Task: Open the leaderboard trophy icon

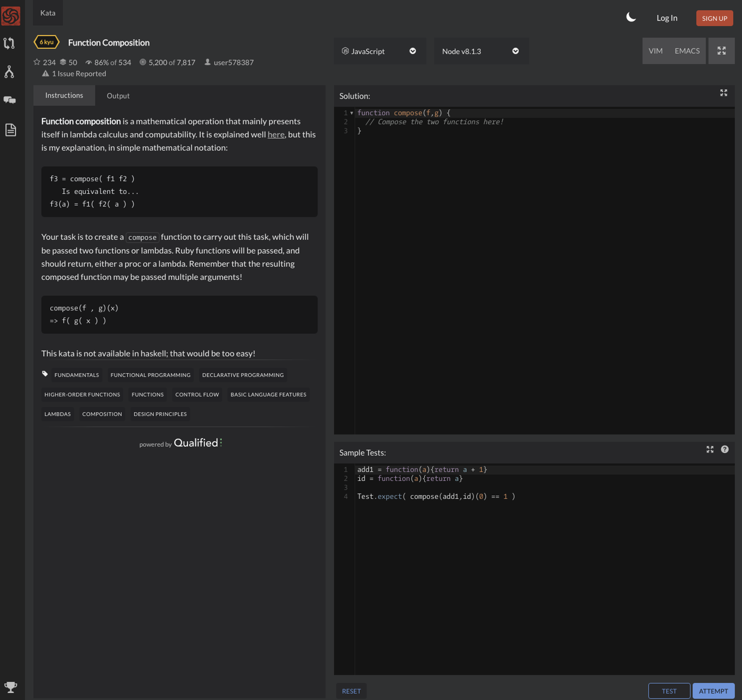Action: (10, 687)
